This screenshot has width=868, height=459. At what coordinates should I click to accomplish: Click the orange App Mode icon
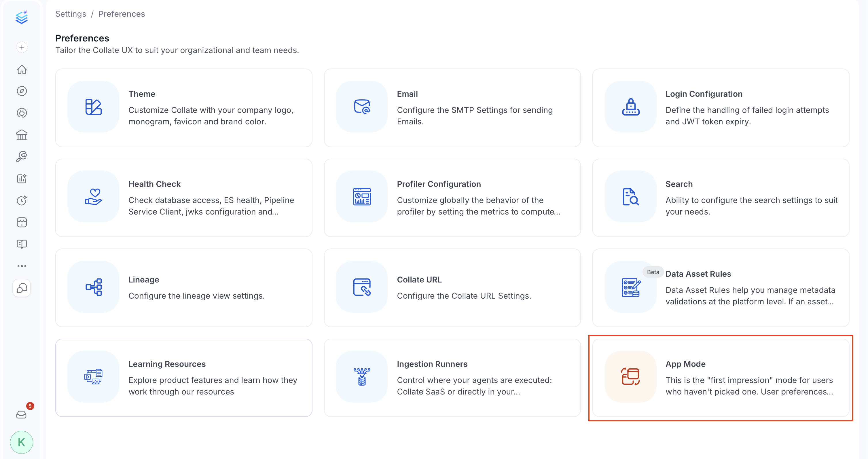pos(630,377)
